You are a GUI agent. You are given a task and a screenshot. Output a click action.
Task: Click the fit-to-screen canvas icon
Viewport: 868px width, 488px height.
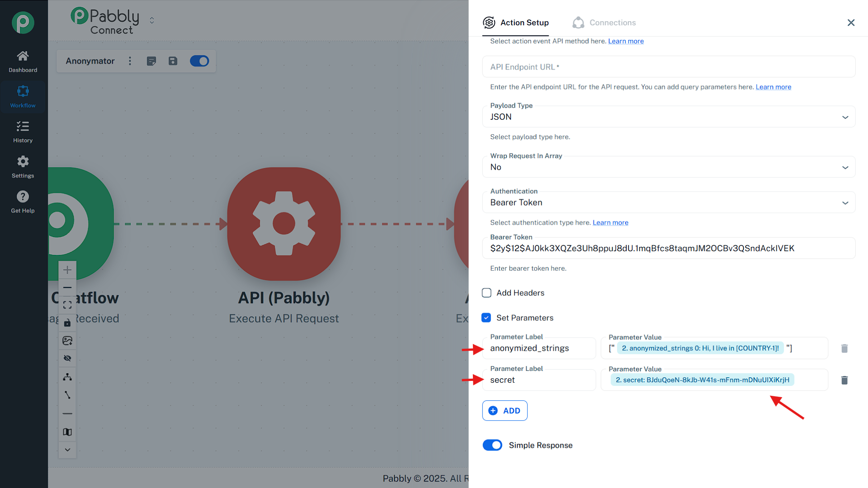[67, 305]
